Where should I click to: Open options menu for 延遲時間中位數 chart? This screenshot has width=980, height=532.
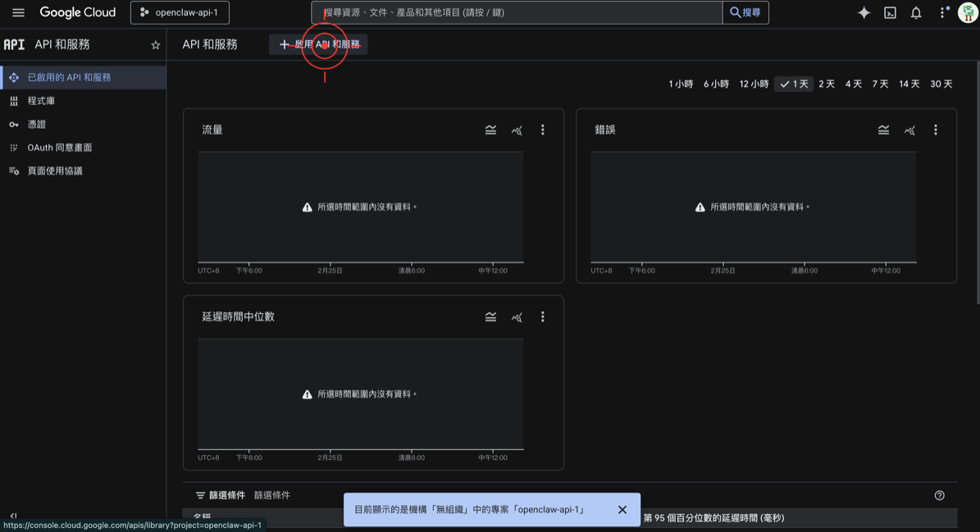tap(542, 316)
